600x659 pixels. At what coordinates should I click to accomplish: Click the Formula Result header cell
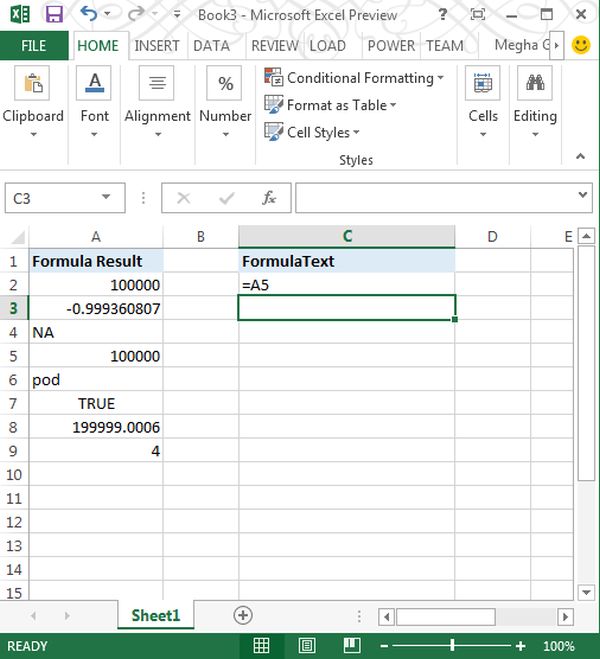[96, 261]
